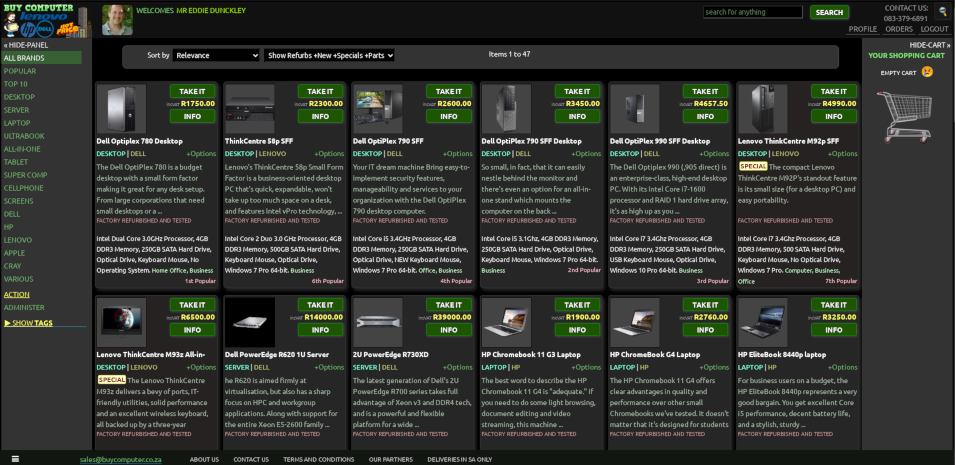Select the Cellphone category
Screen dimensions: 955x465
(24, 188)
